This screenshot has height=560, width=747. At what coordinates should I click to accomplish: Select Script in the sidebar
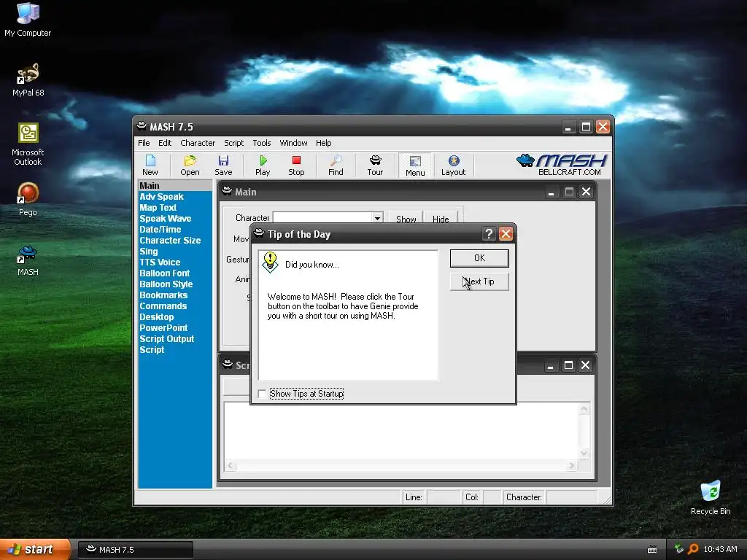(152, 350)
